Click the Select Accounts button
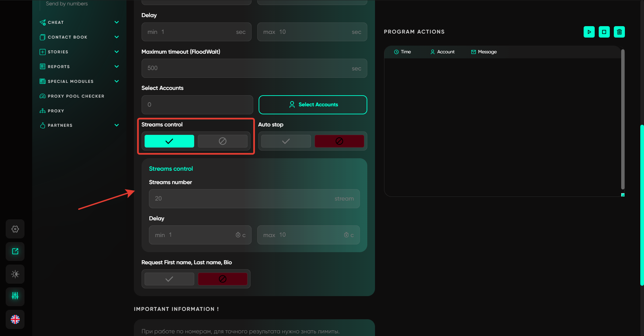Image resolution: width=644 pixels, height=336 pixels. tap(313, 105)
